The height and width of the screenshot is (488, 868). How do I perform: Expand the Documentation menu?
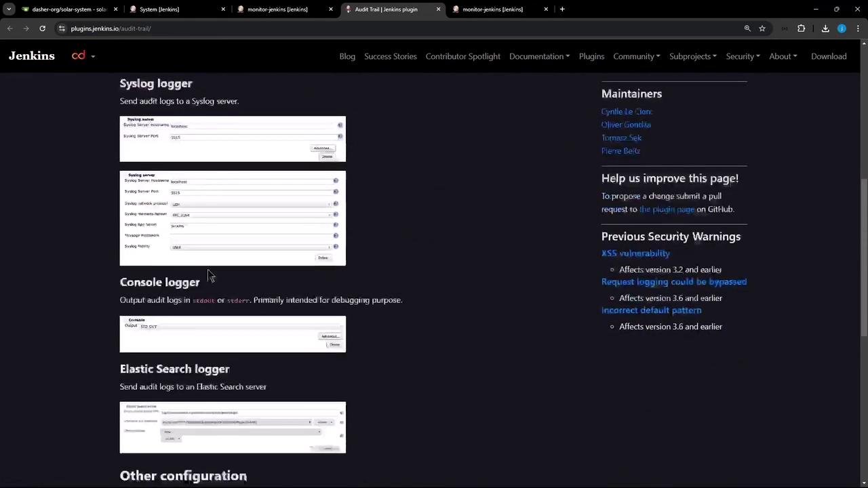(x=539, y=56)
